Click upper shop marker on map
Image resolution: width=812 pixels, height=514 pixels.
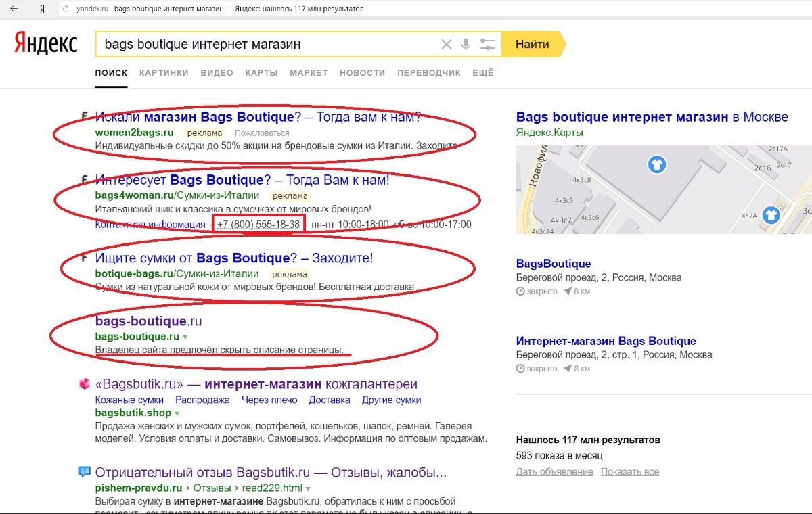(656, 164)
